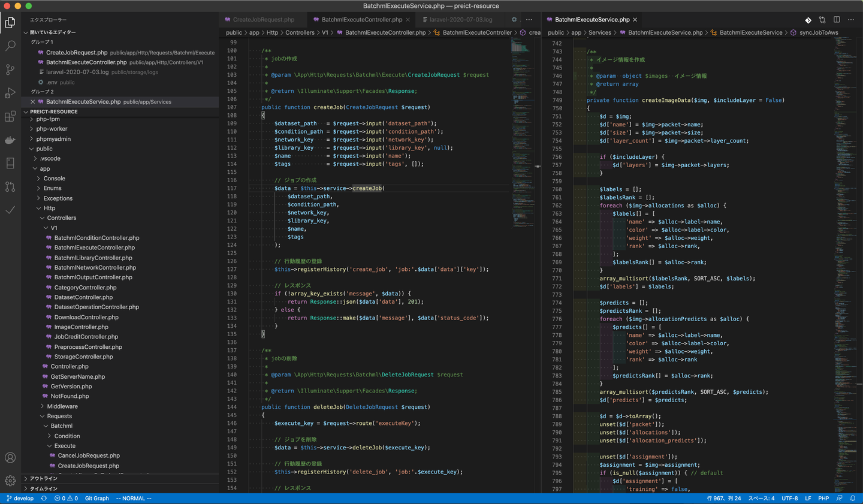Open the Accounts icon in activity bar
Image resolution: width=863 pixels, height=504 pixels.
10,458
